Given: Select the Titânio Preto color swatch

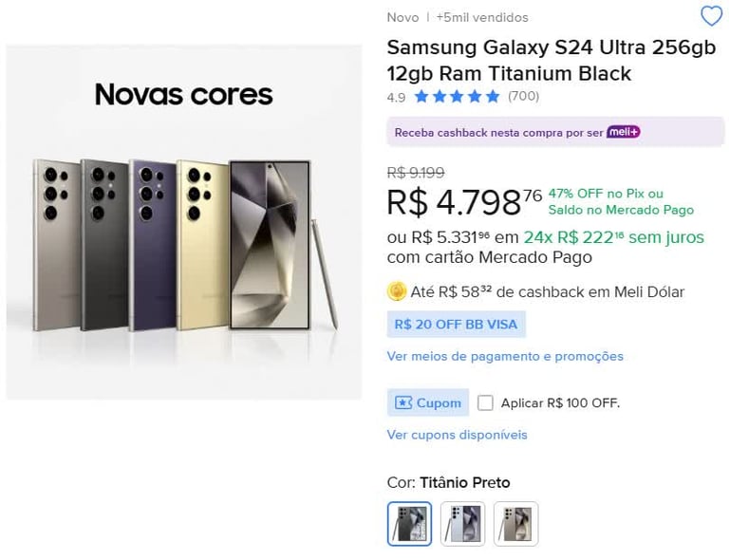Looking at the screenshot, I should coord(409,523).
